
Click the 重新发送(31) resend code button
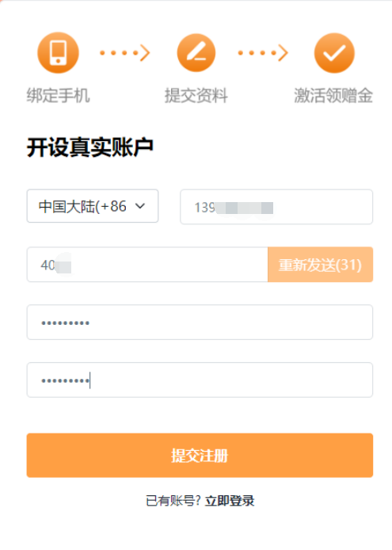coord(321,265)
